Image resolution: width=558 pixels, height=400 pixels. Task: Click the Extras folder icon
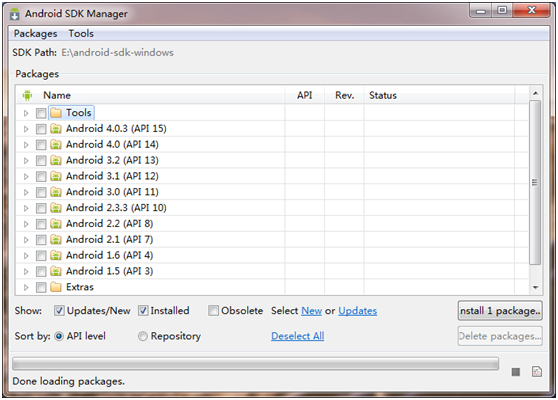point(56,287)
